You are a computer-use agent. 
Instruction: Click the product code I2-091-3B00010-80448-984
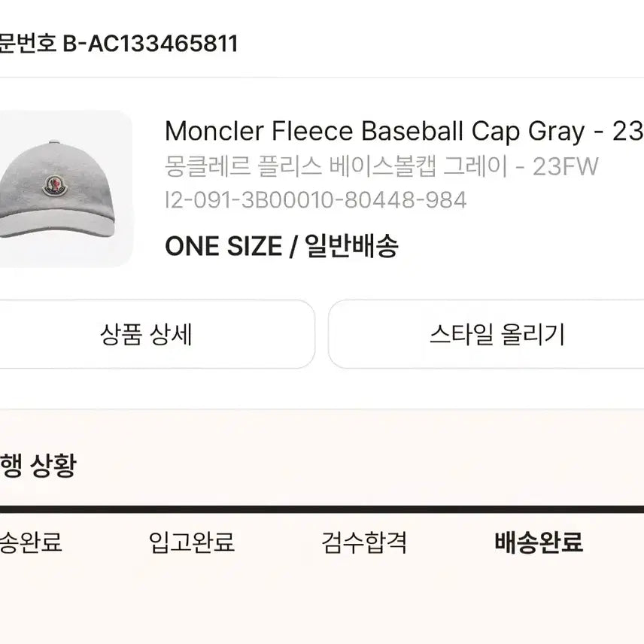click(316, 200)
